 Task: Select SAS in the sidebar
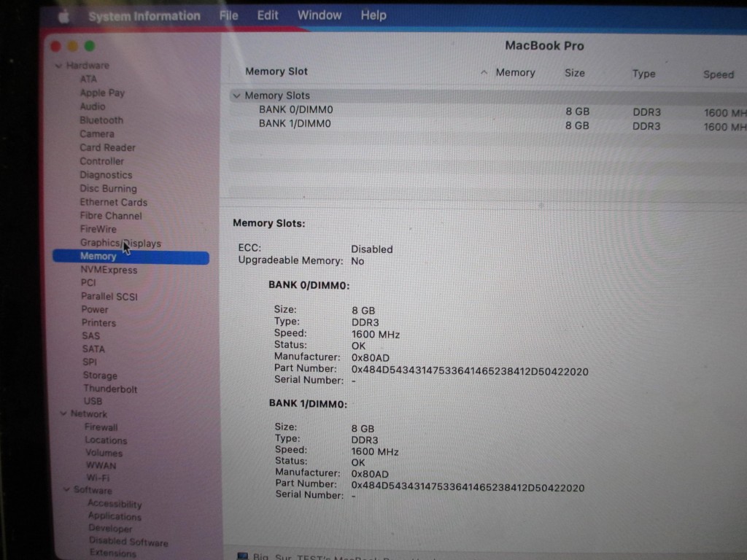[90, 335]
